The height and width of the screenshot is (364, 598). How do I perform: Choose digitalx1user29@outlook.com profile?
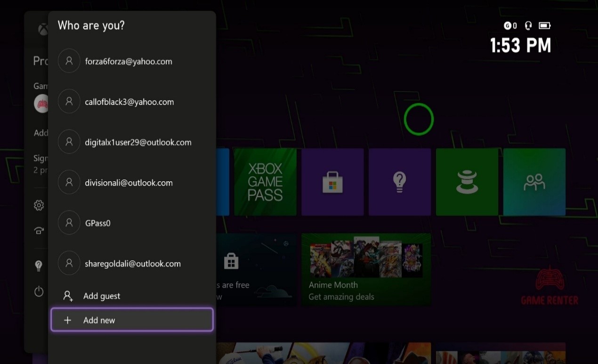pyautogui.click(x=132, y=142)
